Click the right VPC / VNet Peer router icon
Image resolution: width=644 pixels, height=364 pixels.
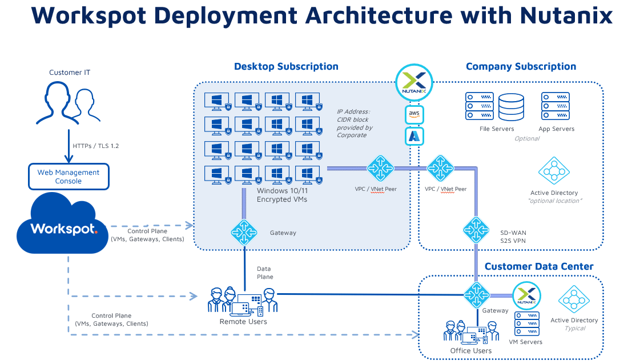pyautogui.click(x=440, y=168)
